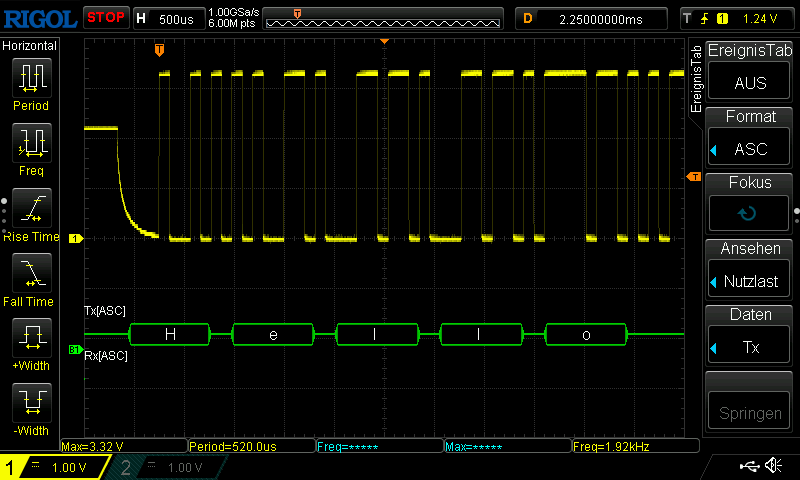Click the orange T trigger position marker on waveform
The height and width of the screenshot is (480, 800).
pos(159,49)
